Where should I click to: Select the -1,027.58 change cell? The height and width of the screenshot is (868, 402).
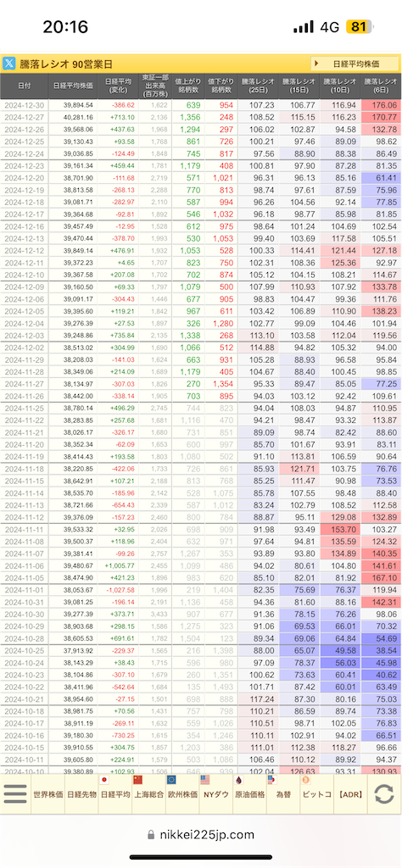pos(118,591)
